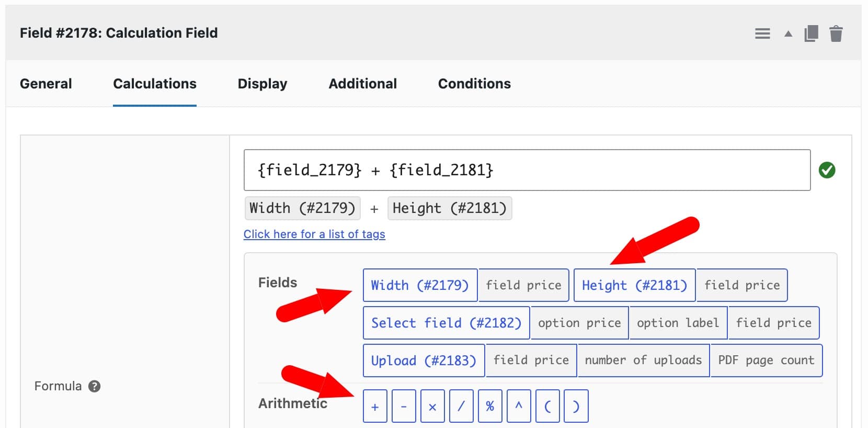Click the drag-handle menu icon in field header
Screen dimensions: 868x428
click(x=762, y=33)
